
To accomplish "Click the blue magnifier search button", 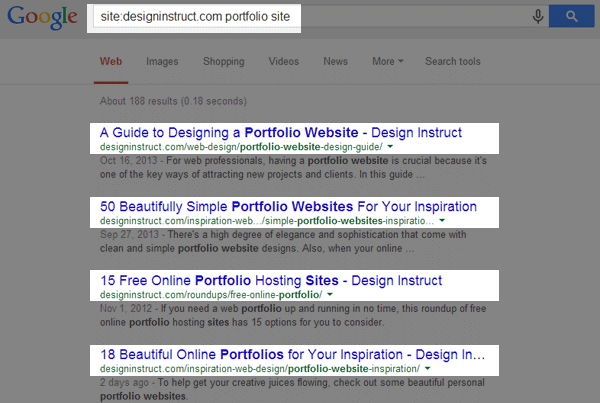I will click(x=571, y=16).
